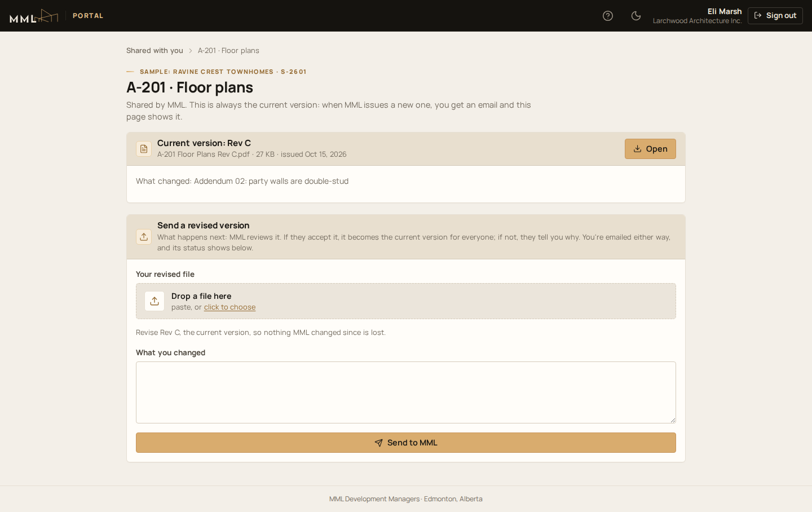Viewport: 812px width, 512px height.
Task: Click the document icon beside Current version
Action: pos(144,149)
